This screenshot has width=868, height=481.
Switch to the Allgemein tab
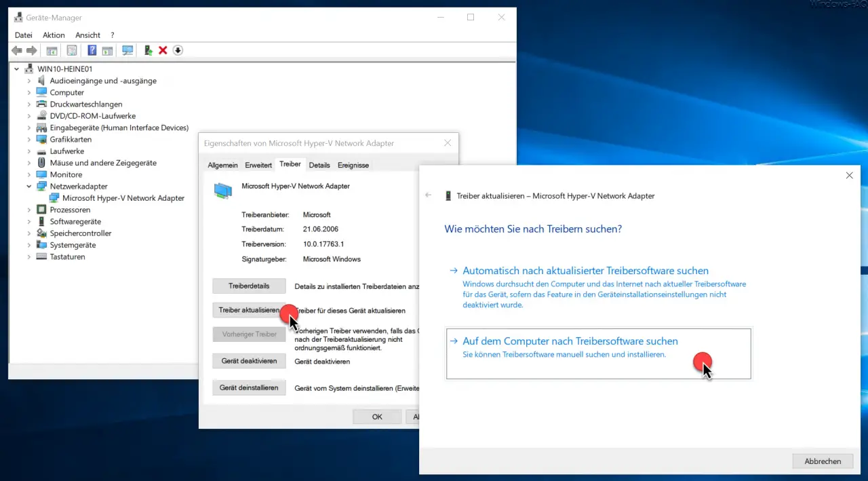(x=222, y=165)
